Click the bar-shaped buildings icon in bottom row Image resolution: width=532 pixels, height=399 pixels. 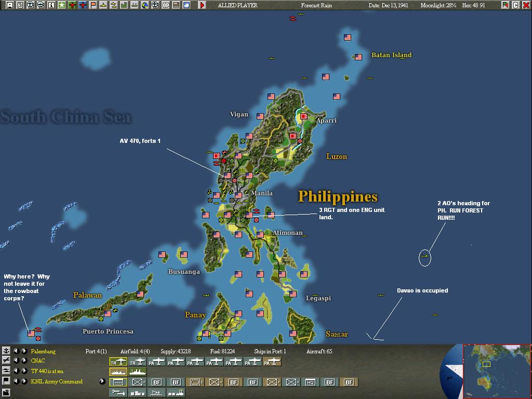click(137, 393)
